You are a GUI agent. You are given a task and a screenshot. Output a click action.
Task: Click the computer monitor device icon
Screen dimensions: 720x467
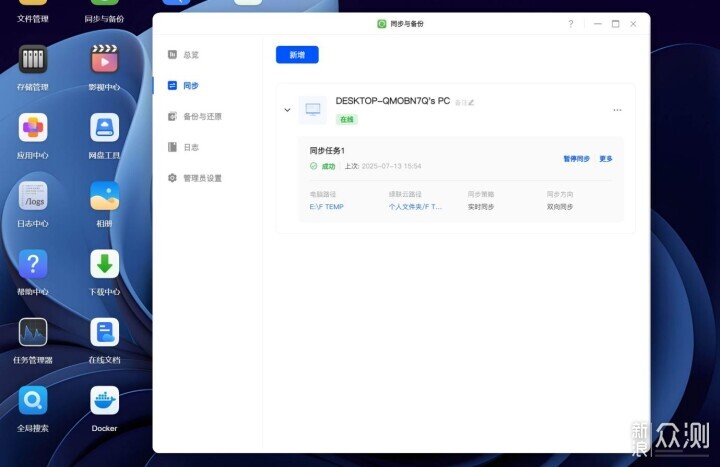click(x=313, y=110)
